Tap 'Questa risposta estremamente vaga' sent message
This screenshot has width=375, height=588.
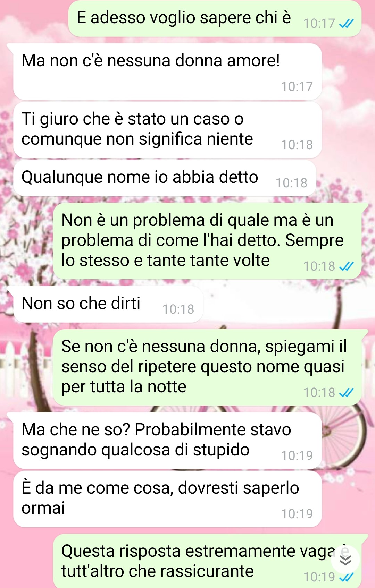pyautogui.click(x=207, y=561)
